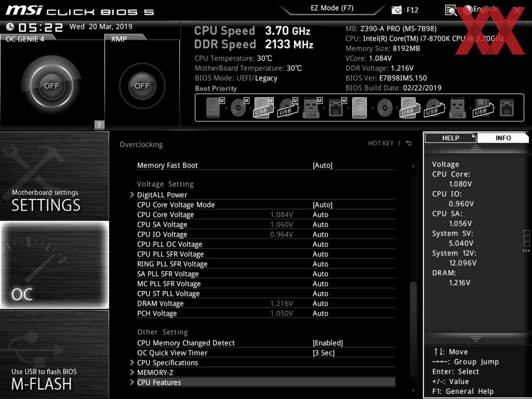The width and height of the screenshot is (532, 399).
Task: Open the OC overclocking section
Action: (x=54, y=265)
